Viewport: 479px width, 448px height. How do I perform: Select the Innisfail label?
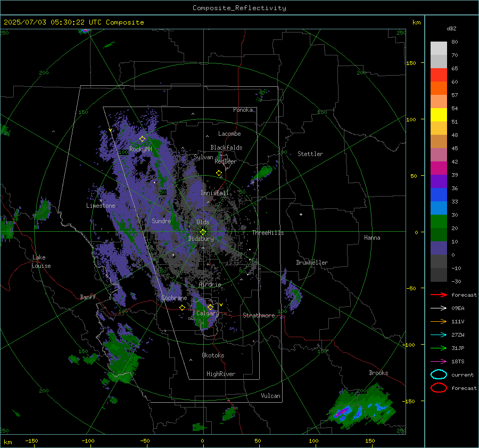tap(215, 193)
